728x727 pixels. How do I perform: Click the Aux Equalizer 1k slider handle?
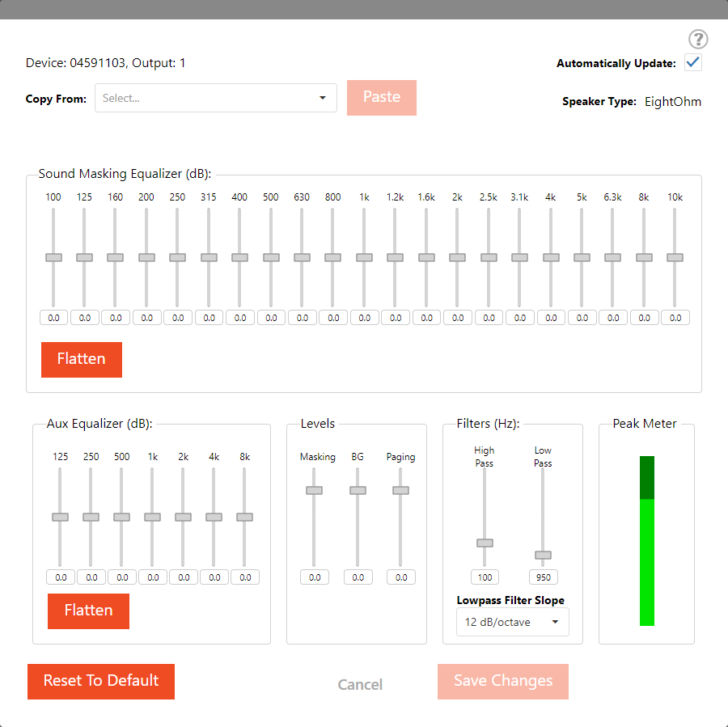152,518
